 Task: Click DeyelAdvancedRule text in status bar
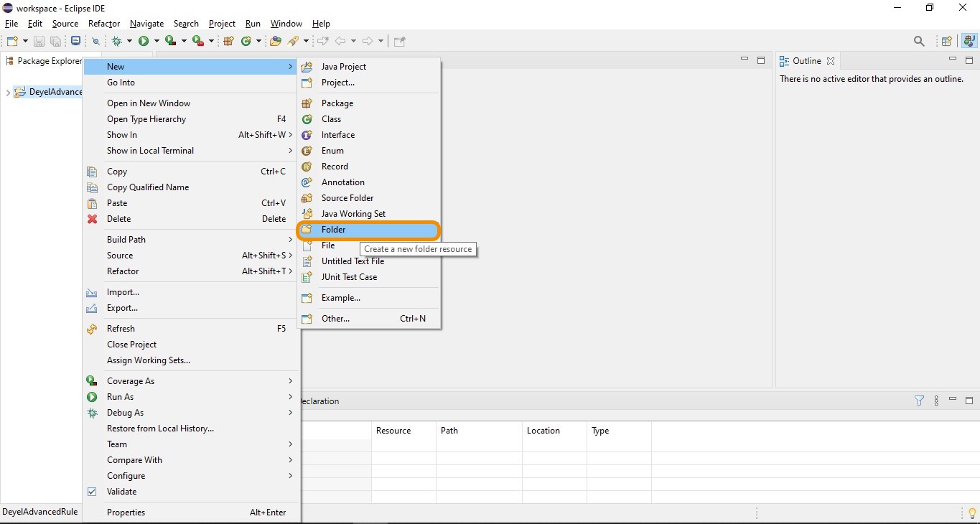click(40, 513)
